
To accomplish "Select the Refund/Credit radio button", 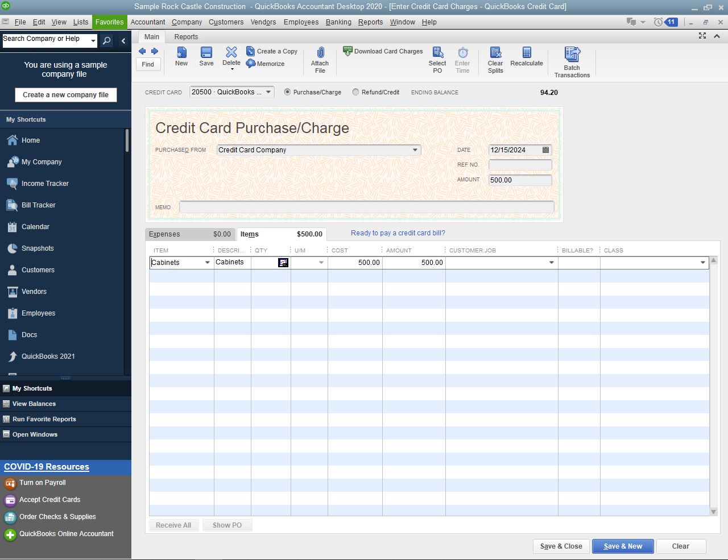I will 356,92.
